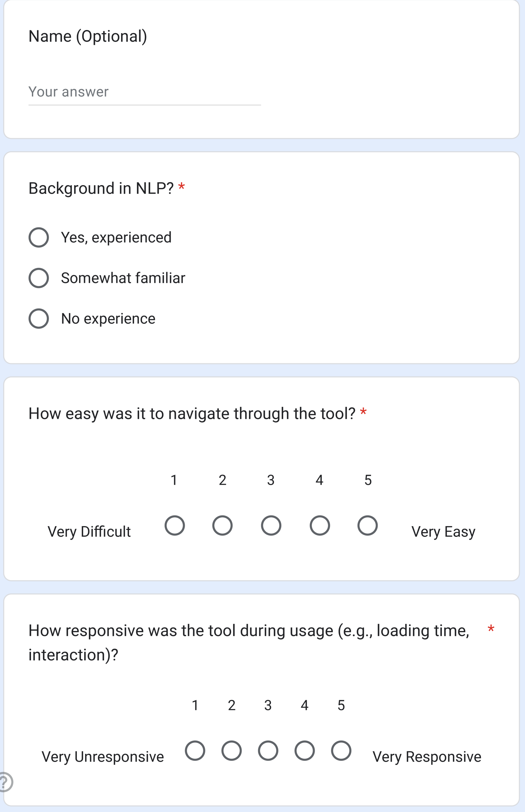Rate tool responsiveness as 1 (Very Unresponsive)
The image size is (525, 812).
pos(195,751)
